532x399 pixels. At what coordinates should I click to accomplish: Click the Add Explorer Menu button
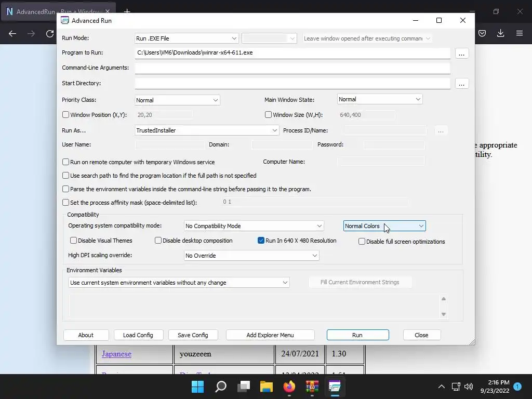click(x=270, y=335)
